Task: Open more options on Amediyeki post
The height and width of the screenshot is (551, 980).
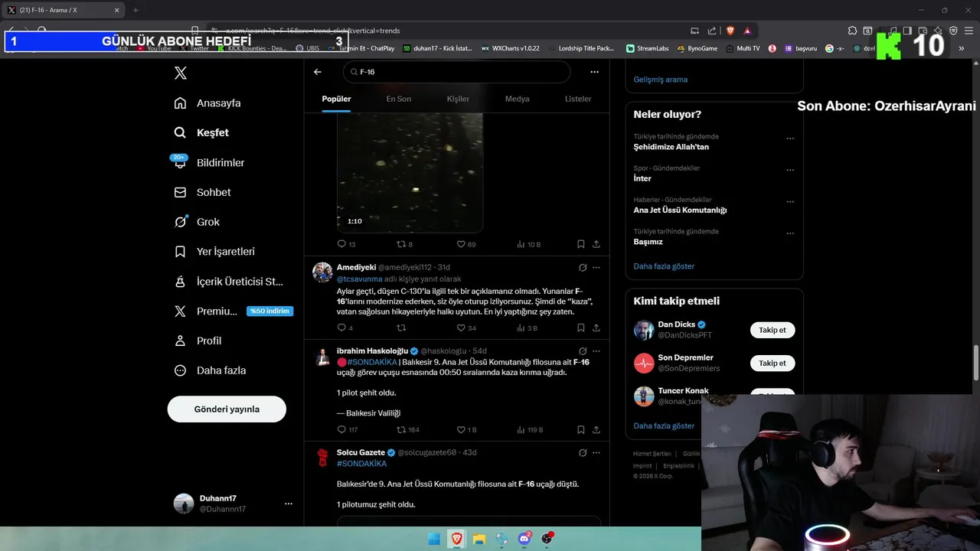Action: coord(596,268)
